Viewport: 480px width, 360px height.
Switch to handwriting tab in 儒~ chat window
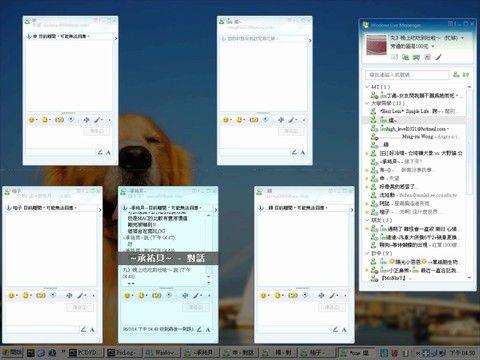point(294,152)
